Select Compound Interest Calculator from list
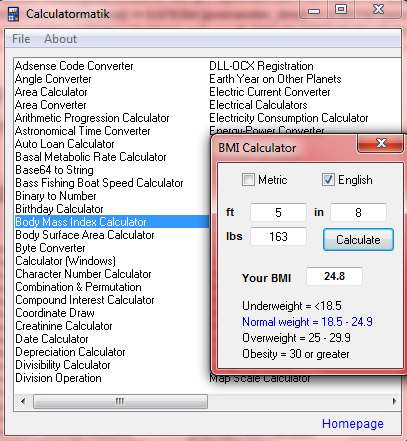 85,300
